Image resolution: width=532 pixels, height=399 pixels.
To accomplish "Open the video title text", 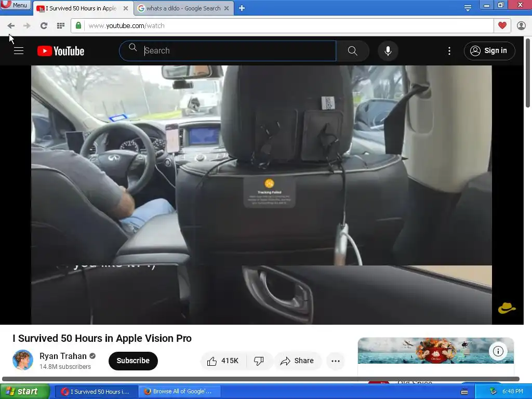I will (x=102, y=338).
